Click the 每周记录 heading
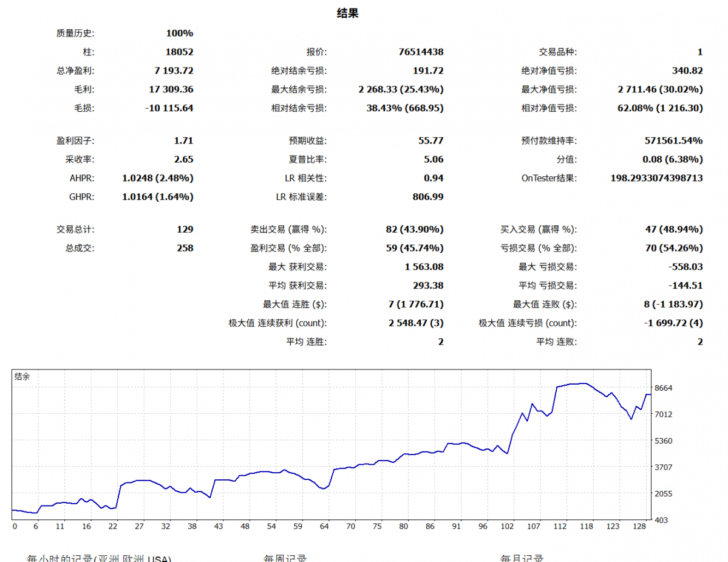The width and height of the screenshot is (728, 562). pos(285,558)
